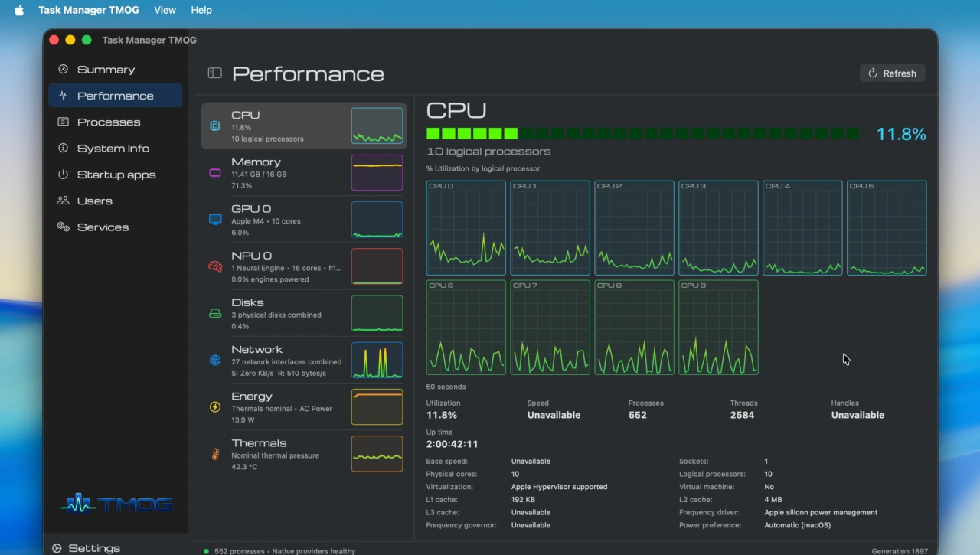Click the Memory mini graph thumbnail

[x=377, y=172]
